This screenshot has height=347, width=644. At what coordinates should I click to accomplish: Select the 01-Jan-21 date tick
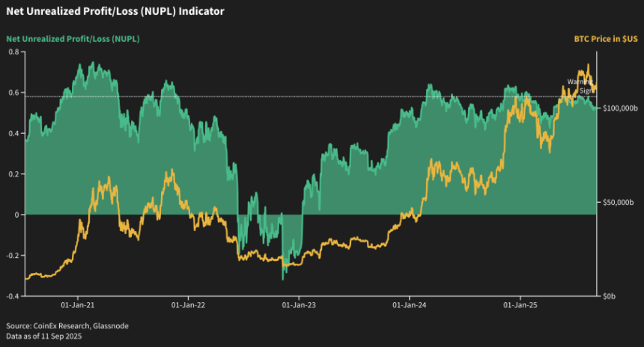tap(76, 305)
